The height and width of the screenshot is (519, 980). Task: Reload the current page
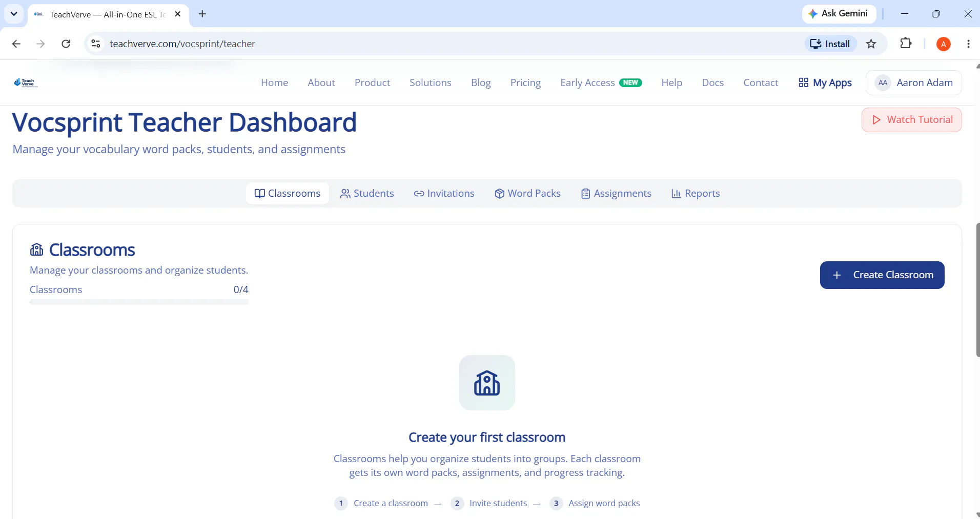click(66, 44)
